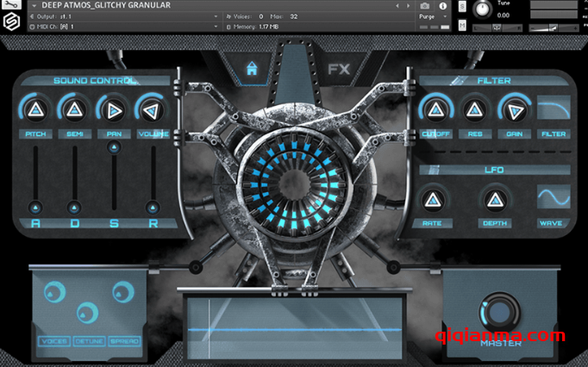
Task: Switch to the FX tab
Action: click(338, 70)
